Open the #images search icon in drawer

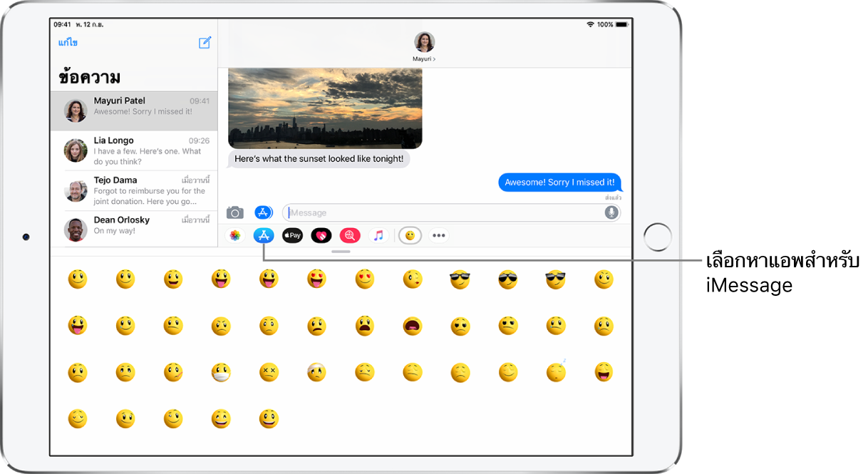(x=350, y=236)
